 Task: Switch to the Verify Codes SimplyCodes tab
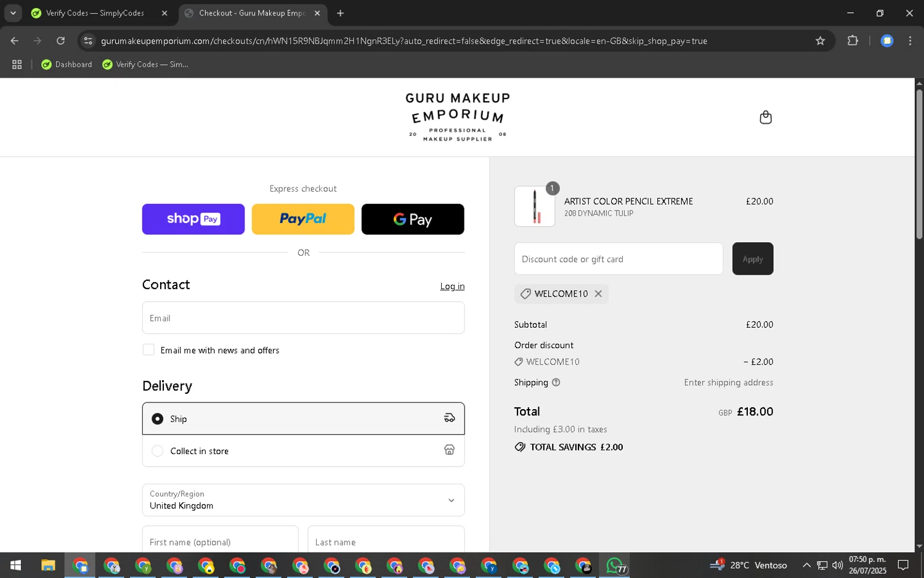pyautogui.click(x=95, y=13)
